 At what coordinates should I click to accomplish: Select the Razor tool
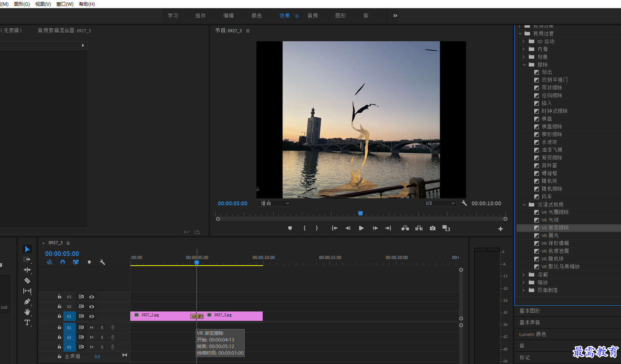[27, 280]
